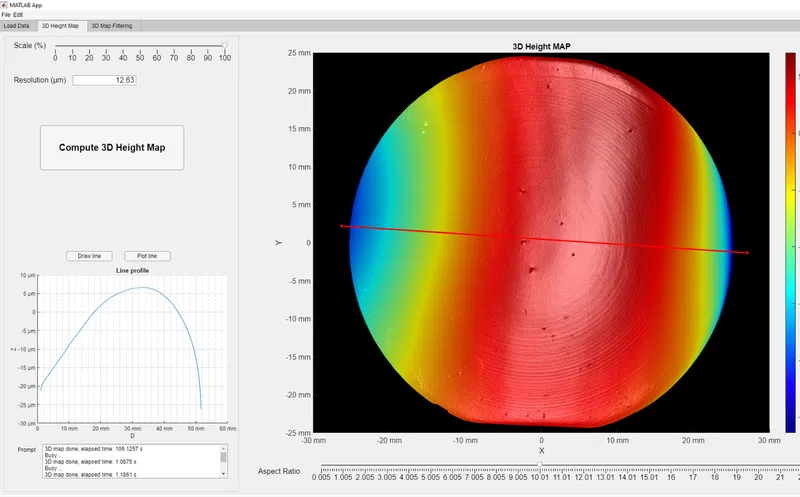Click the right endpoint of red profile line
The width and height of the screenshot is (800, 497).
pyautogui.click(x=747, y=253)
